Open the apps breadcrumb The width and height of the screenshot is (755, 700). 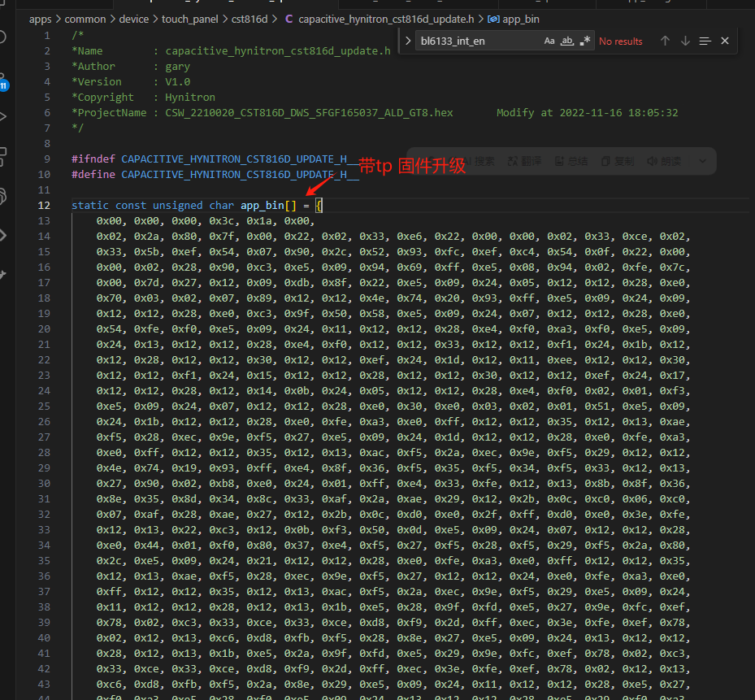40,20
